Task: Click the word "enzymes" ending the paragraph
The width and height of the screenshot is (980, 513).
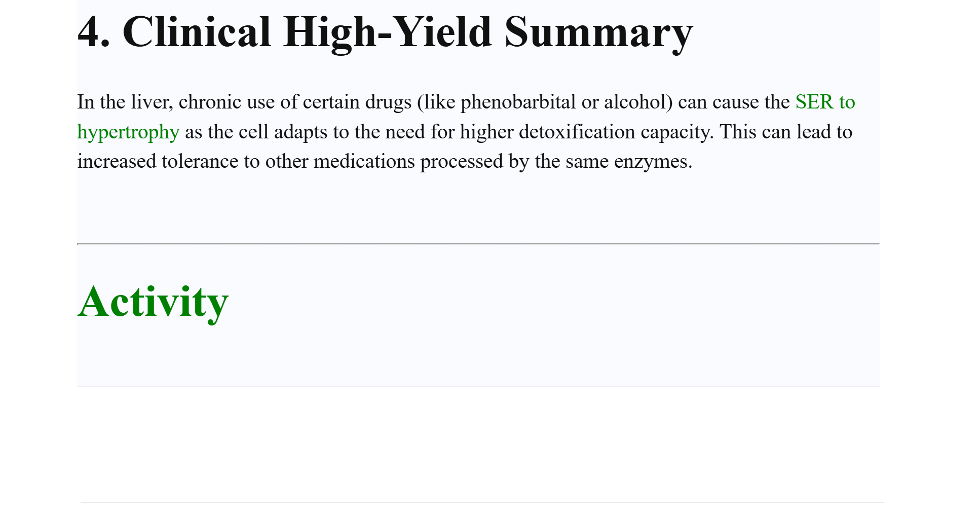Action: pyautogui.click(x=652, y=162)
